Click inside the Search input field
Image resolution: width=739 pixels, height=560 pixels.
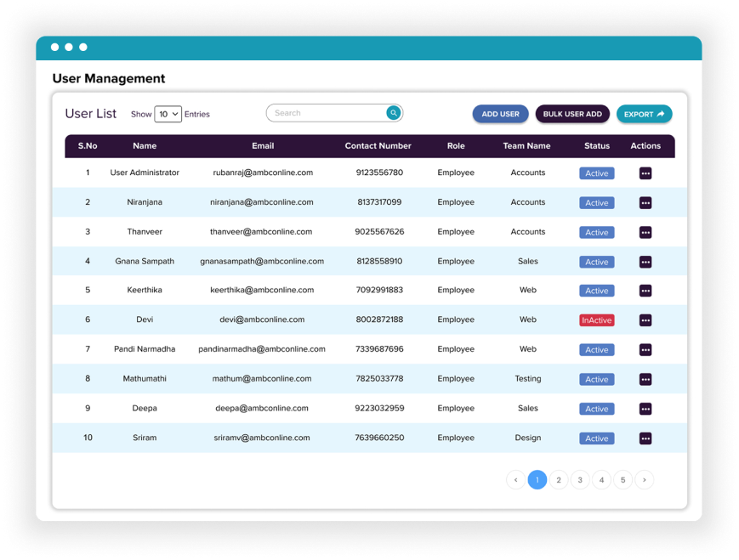click(323, 112)
